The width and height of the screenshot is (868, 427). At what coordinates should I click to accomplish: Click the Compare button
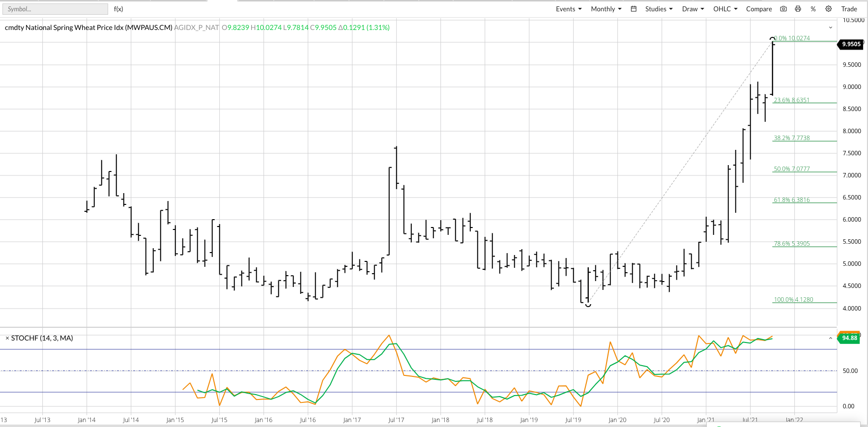(758, 9)
